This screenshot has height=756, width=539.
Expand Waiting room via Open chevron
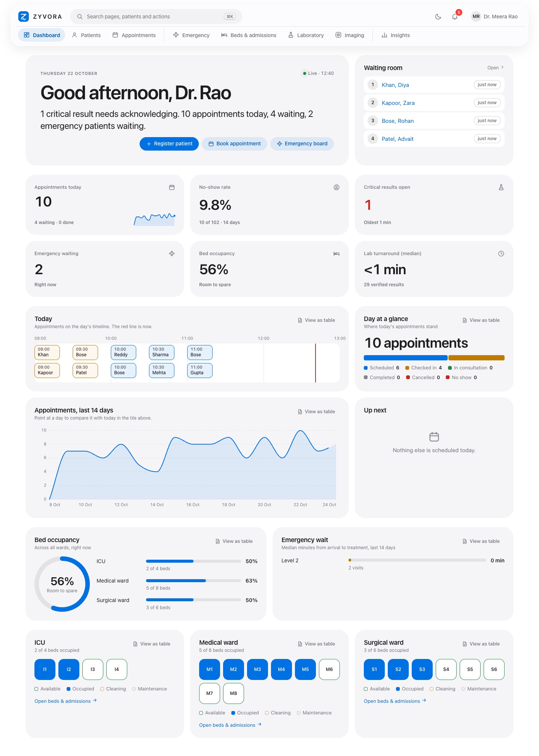(x=496, y=68)
